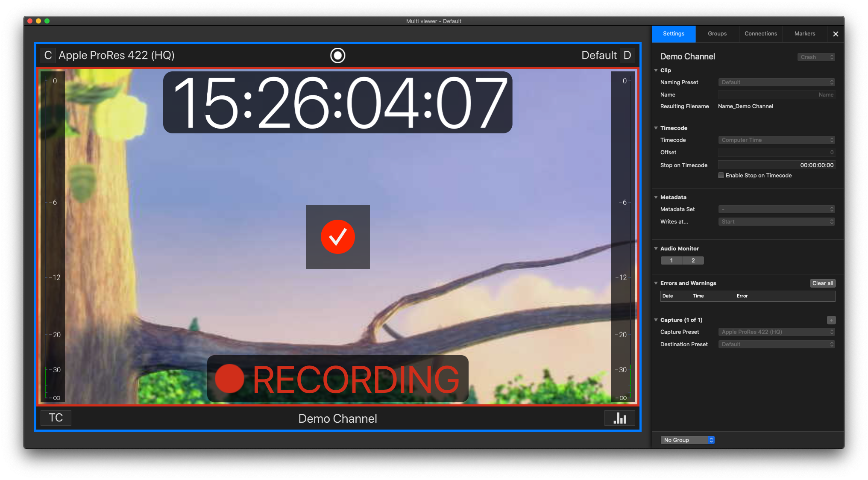Open the Destination Preset dropdown
Viewport: 868px width, 480px height.
click(x=777, y=345)
